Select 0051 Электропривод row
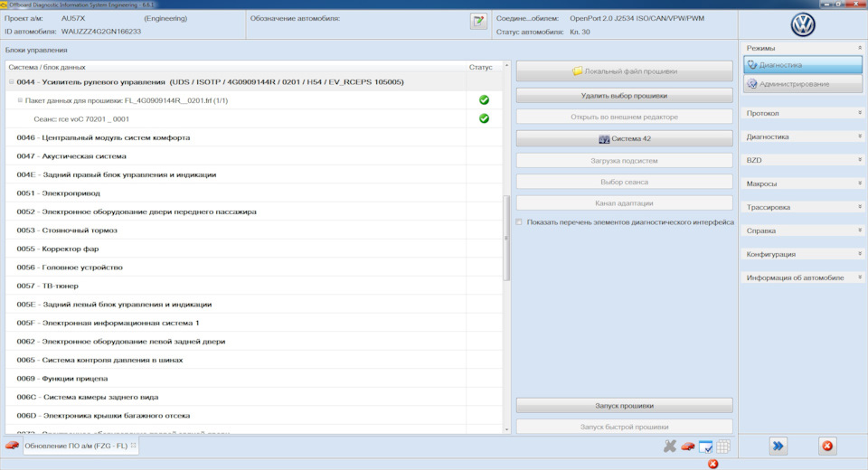868x470 pixels. [x=254, y=193]
